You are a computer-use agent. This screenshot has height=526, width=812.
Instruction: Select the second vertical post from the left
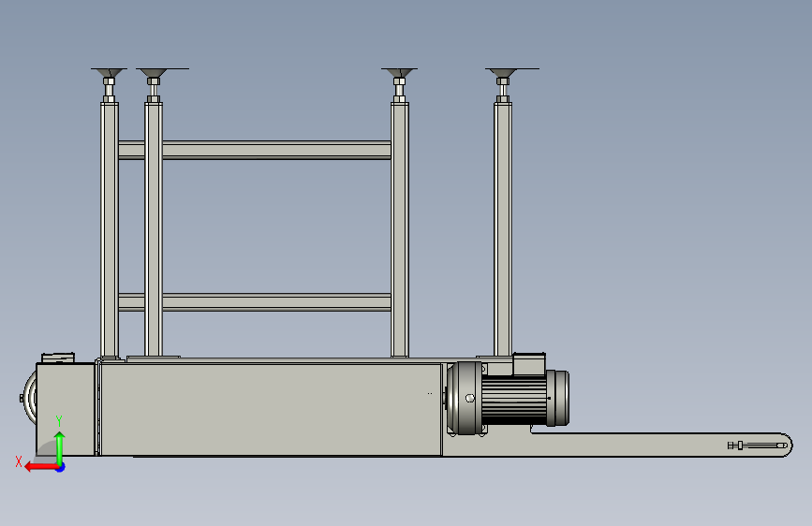pos(154,228)
